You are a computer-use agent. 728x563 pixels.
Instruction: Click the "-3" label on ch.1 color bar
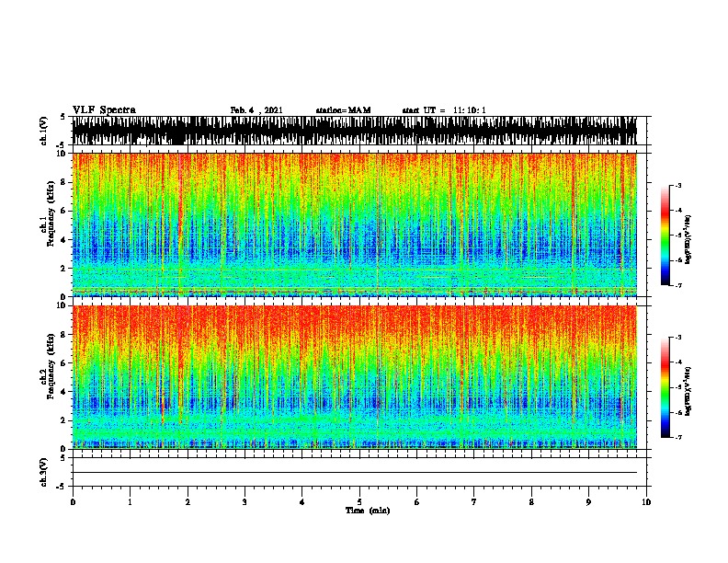coord(678,186)
